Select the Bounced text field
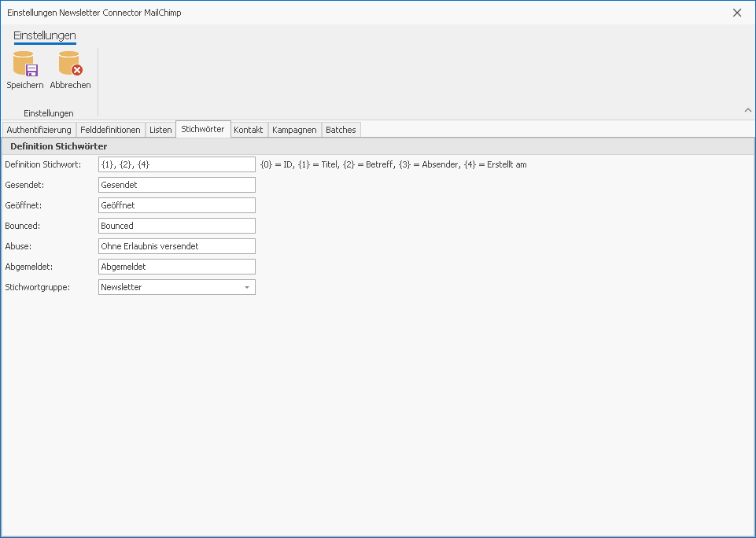Viewport: 756px width, 538px height. (176, 226)
